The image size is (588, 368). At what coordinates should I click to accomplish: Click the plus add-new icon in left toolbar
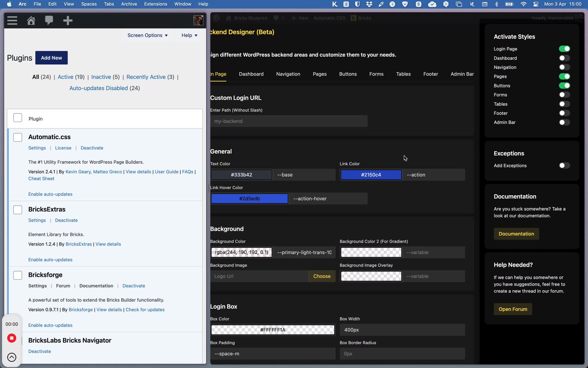[x=68, y=20]
